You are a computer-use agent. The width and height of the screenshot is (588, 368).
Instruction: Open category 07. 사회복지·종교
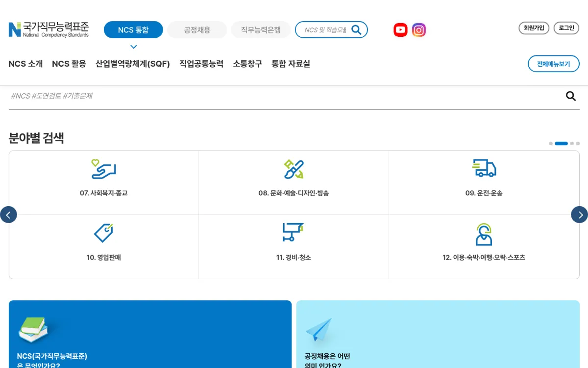click(x=104, y=183)
